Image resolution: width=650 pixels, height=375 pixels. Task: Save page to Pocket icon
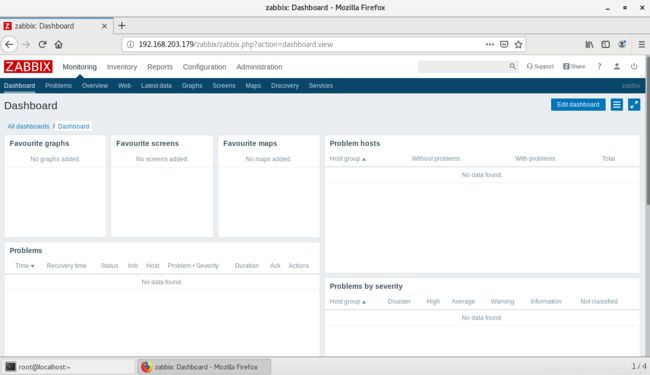pyautogui.click(x=504, y=44)
